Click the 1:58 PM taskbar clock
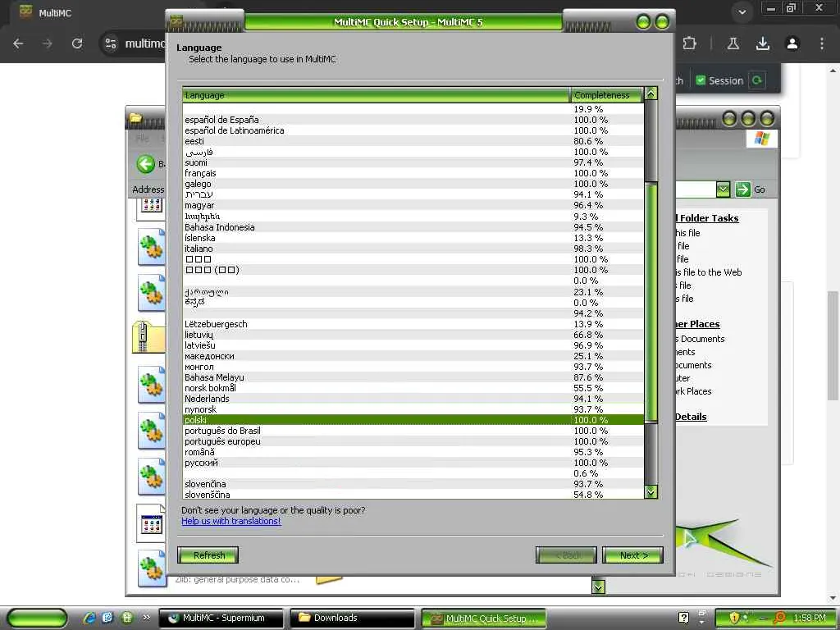840x630 pixels. (x=810, y=618)
